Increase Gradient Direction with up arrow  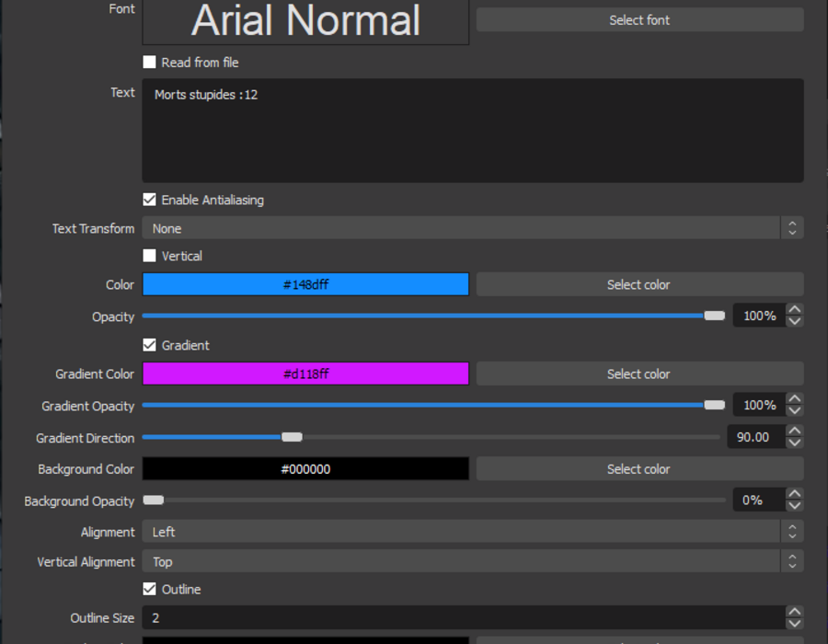coord(795,431)
